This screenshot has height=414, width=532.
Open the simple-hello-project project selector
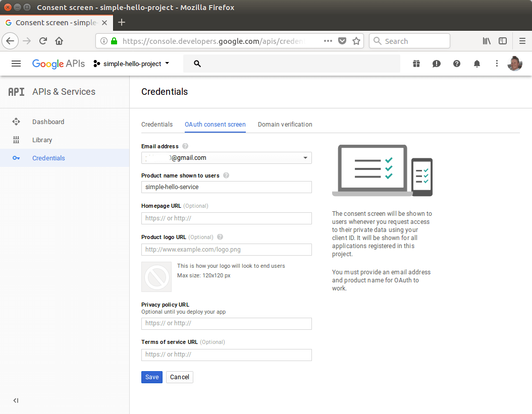(x=131, y=64)
